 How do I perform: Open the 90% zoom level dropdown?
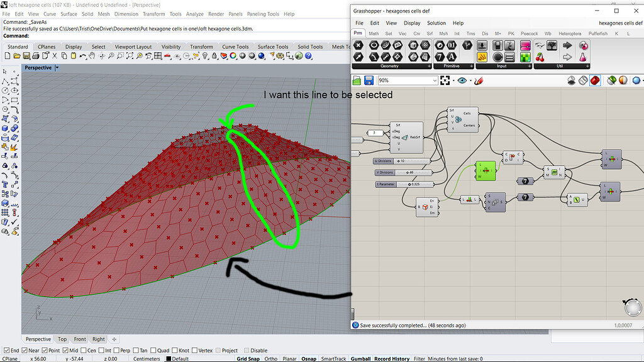pyautogui.click(x=435, y=80)
